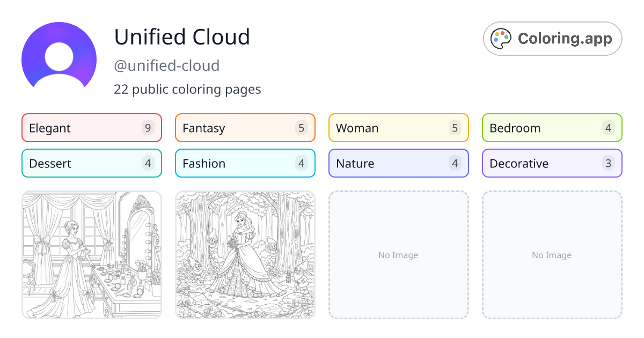Viewport: 644px width, 338px height.
Task: Click the 22 public coloring pages text
Action: [187, 89]
